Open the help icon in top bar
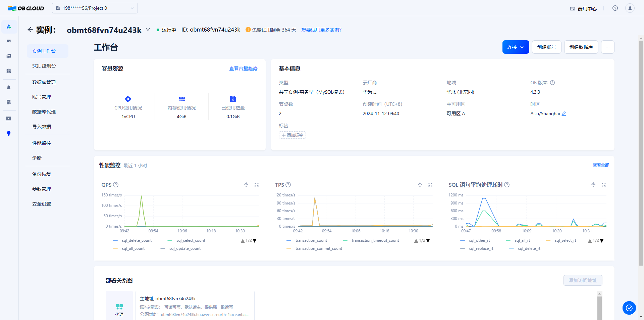This screenshot has height=320, width=644. point(615,8)
